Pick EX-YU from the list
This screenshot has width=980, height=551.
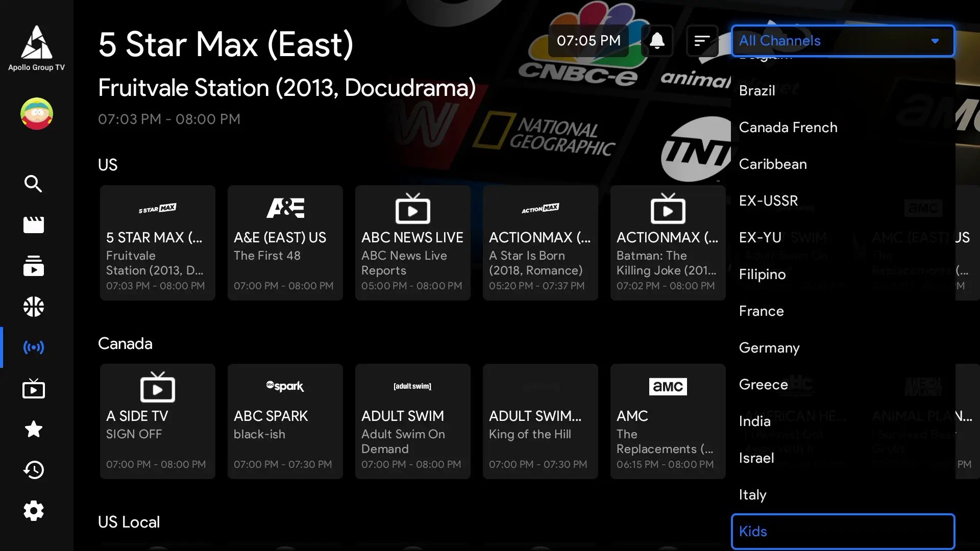coord(843,237)
